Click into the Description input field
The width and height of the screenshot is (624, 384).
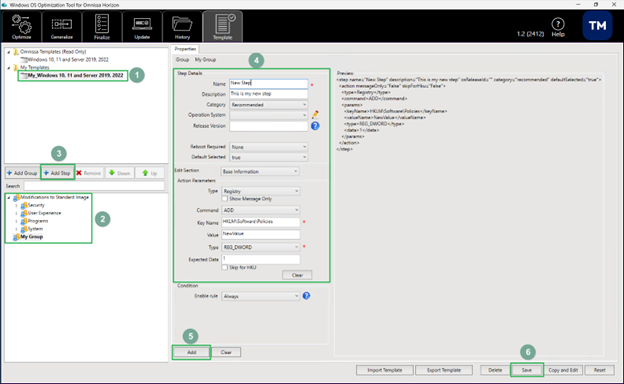tap(269, 94)
